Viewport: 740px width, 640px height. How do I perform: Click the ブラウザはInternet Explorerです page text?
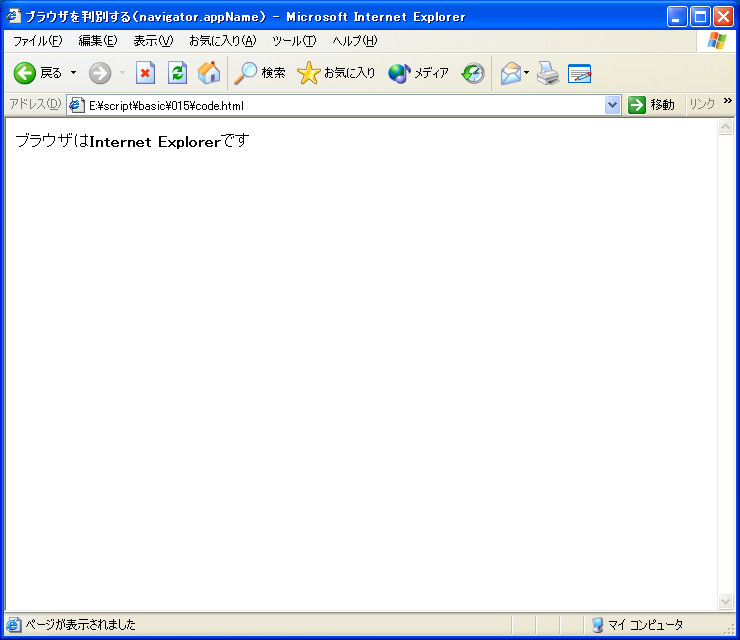[x=132, y=141]
